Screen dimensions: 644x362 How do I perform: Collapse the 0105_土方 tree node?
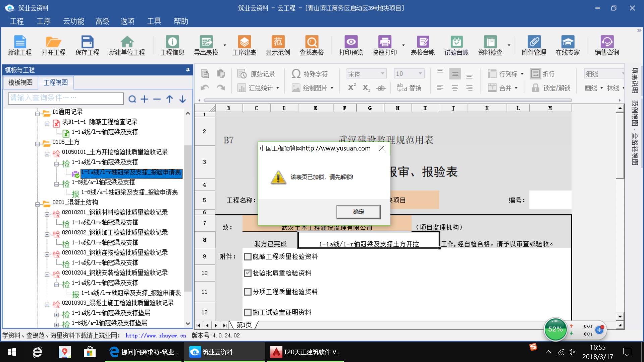click(x=38, y=144)
